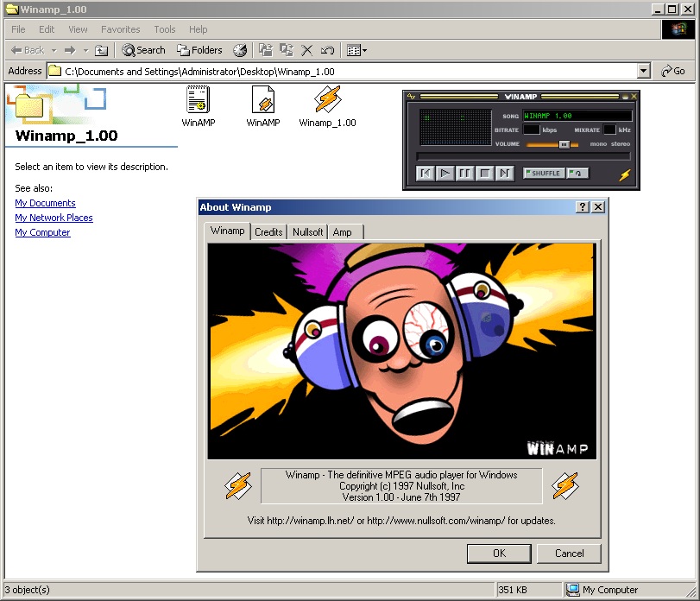
Task: Click the Back toolbar button
Action: click(28, 50)
